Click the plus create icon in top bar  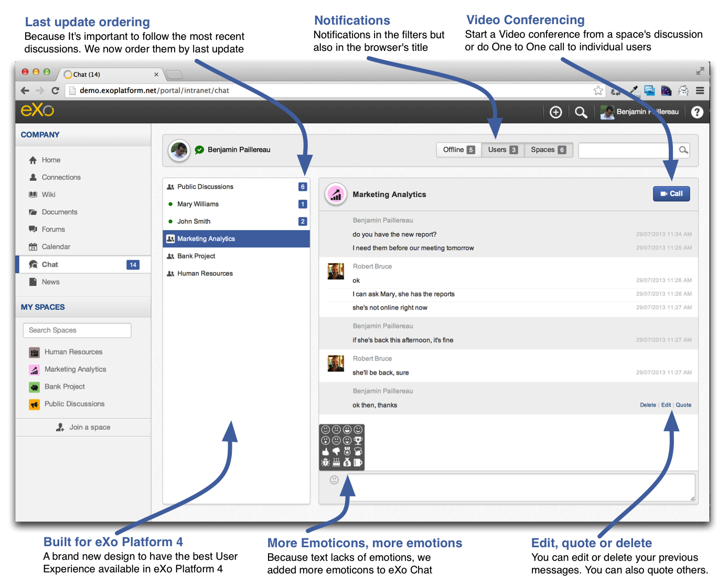(555, 112)
